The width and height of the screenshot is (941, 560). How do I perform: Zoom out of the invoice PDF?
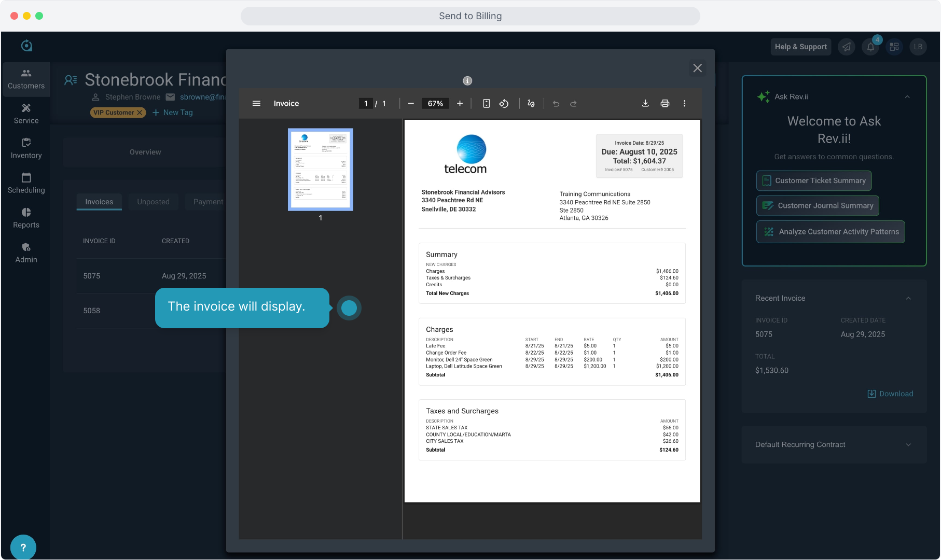click(411, 104)
